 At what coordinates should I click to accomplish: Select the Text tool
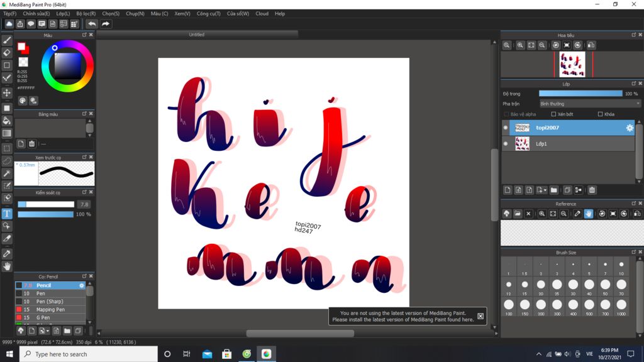7,214
